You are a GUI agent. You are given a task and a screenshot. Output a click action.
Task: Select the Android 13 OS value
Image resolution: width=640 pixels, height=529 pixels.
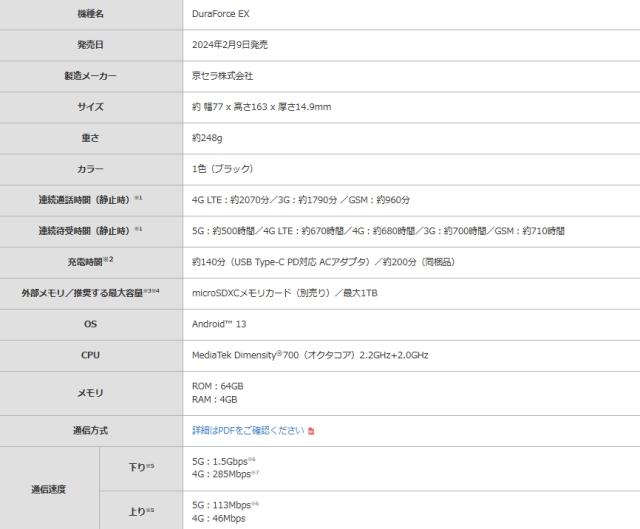pyautogui.click(x=219, y=324)
